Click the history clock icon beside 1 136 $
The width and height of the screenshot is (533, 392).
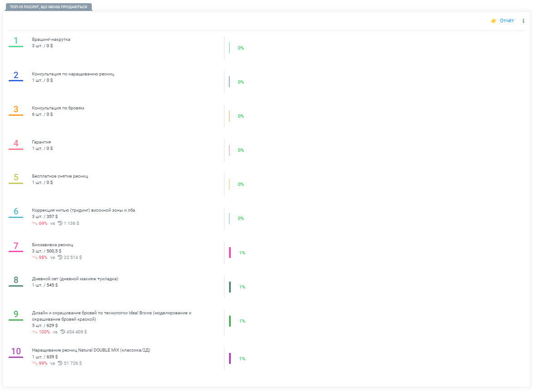click(60, 223)
